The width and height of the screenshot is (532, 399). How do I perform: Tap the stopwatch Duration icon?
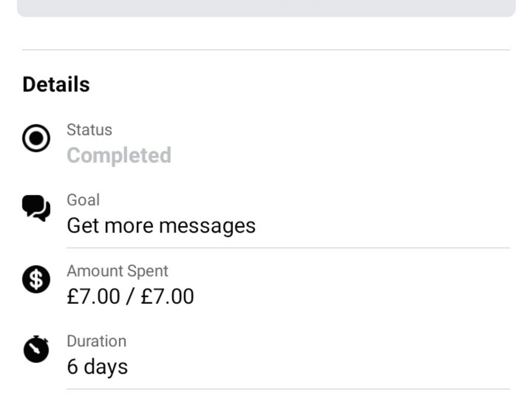pyautogui.click(x=36, y=349)
